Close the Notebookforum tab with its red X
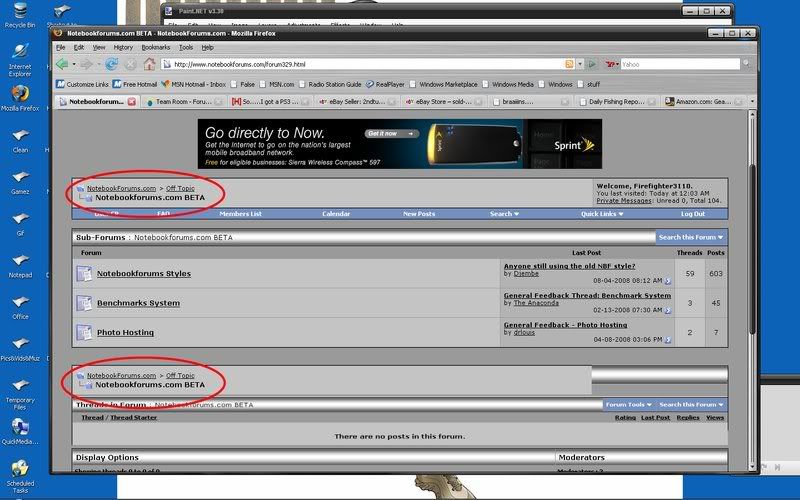This screenshot has width=800, height=500. click(x=132, y=102)
